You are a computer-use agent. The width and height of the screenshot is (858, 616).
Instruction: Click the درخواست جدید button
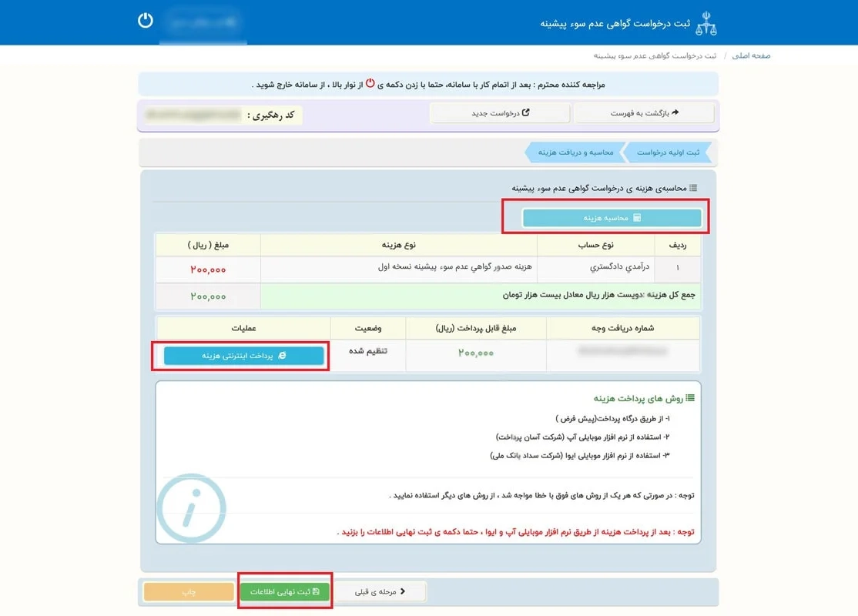pos(500,112)
